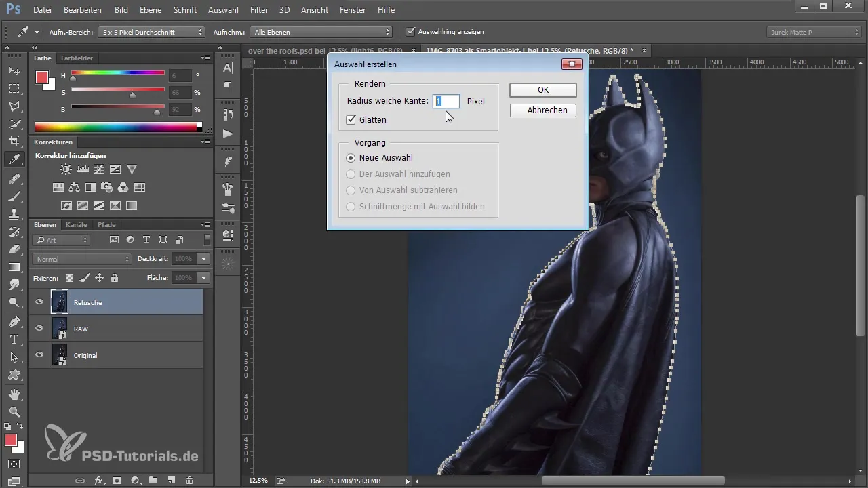
Task: Select the Retusche layer thumbnail
Action: coord(60,302)
